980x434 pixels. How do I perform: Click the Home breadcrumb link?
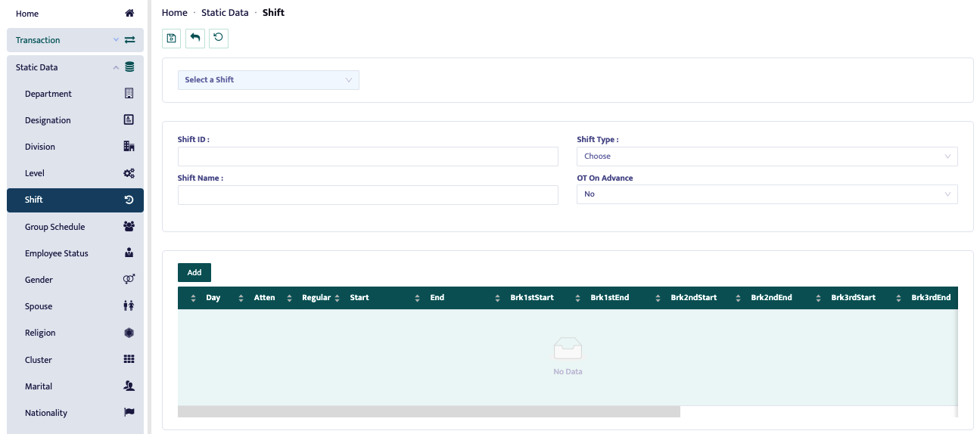174,13
